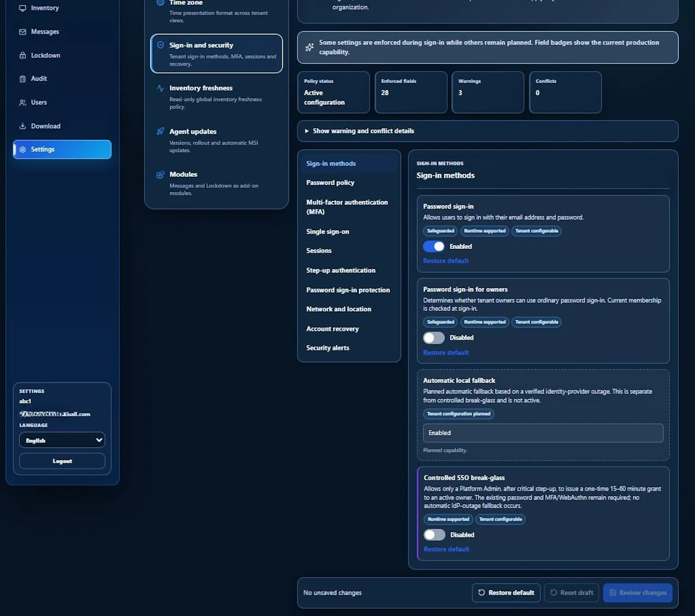Open Security alerts section
695x616 pixels.
(349, 348)
